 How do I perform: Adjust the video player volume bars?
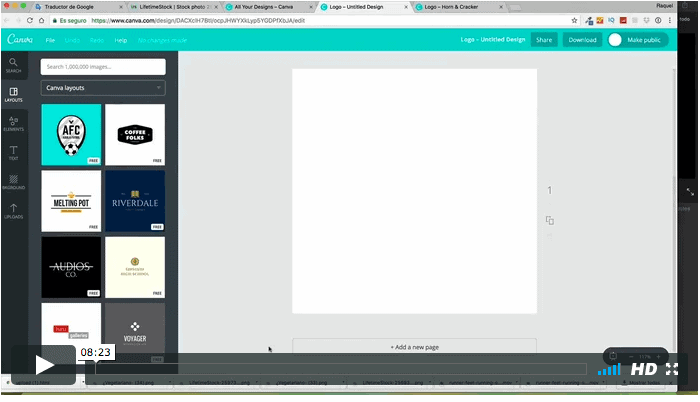point(609,369)
